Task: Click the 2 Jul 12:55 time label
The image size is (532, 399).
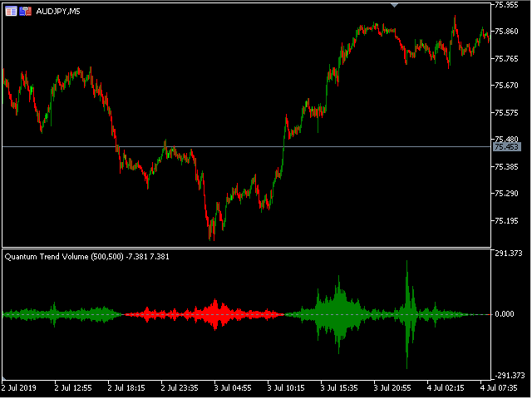Action: click(x=73, y=388)
